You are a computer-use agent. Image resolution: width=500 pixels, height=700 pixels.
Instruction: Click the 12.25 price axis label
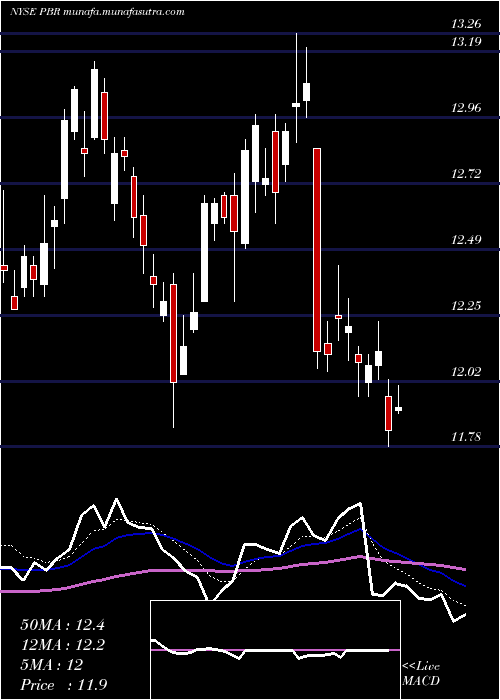point(466,306)
